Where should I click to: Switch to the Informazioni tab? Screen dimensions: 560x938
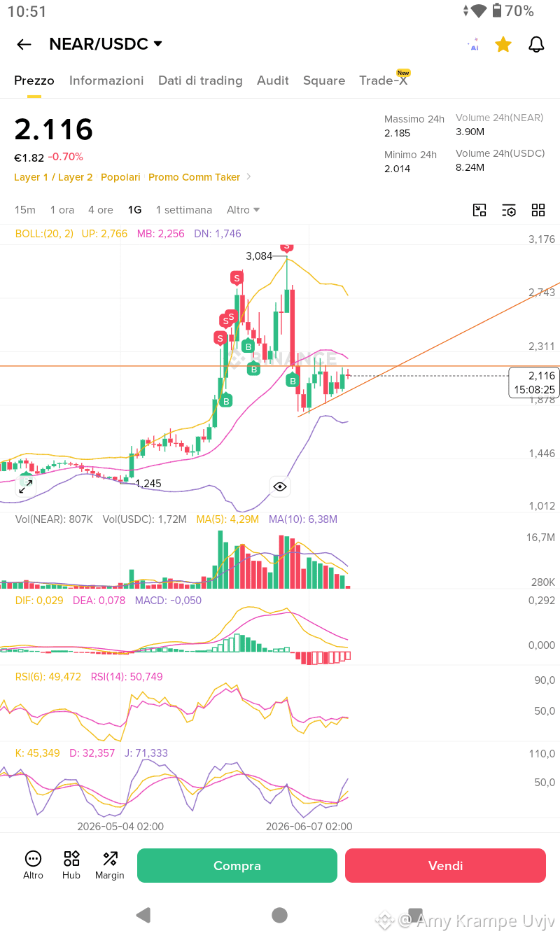[x=106, y=80]
